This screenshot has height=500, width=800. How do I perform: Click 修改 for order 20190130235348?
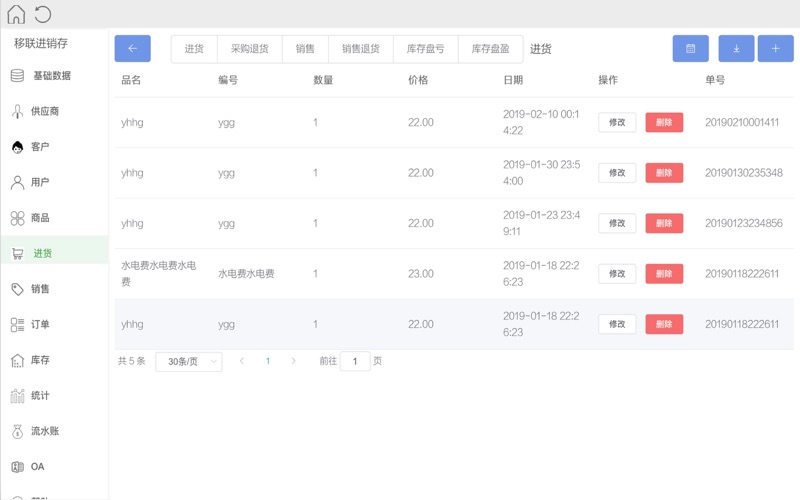click(x=617, y=173)
